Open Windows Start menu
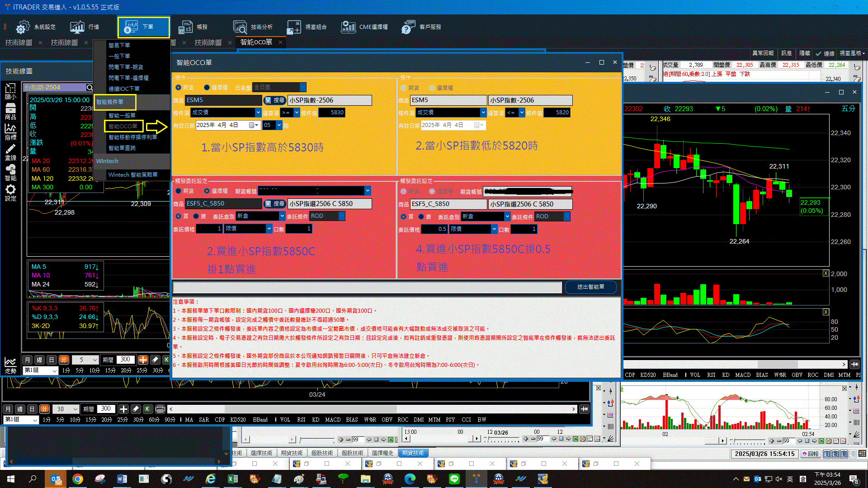Screen dimensions: 868x488 click(11, 479)
